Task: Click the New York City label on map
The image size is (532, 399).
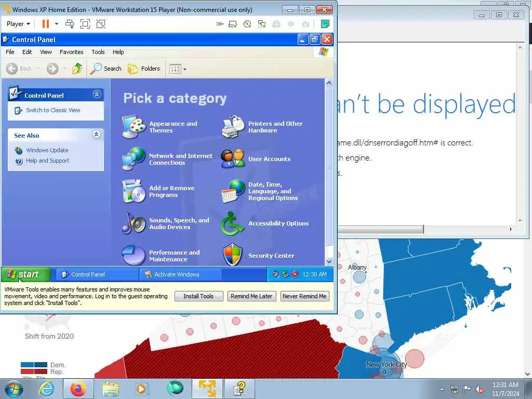Action: [386, 364]
